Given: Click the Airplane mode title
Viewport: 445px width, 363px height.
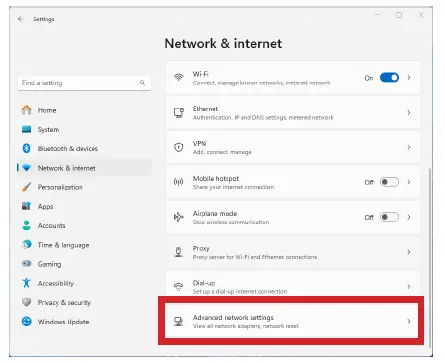Looking at the screenshot, I should point(215,213).
